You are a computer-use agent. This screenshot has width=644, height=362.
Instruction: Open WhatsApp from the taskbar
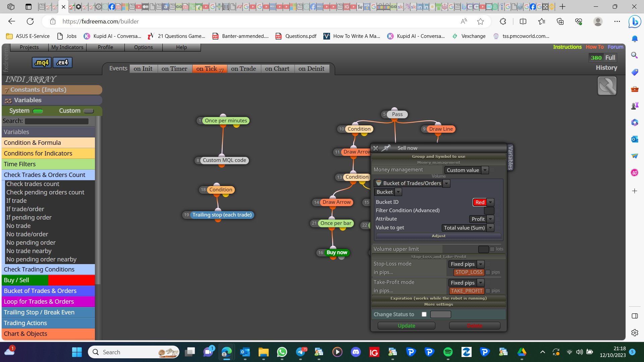click(282, 352)
